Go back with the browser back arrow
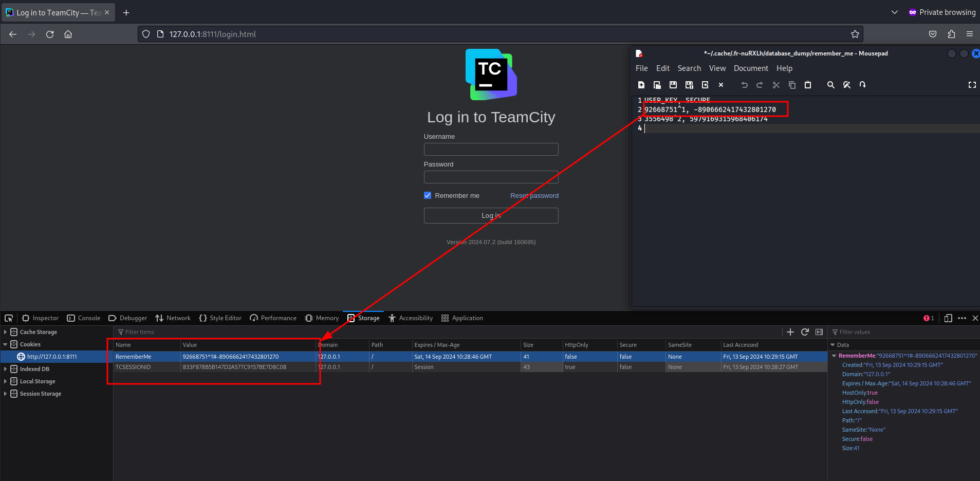The image size is (980, 481). tap(13, 34)
